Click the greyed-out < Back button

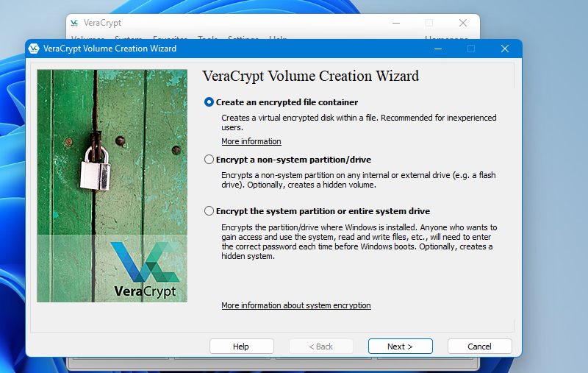pyautogui.click(x=320, y=347)
